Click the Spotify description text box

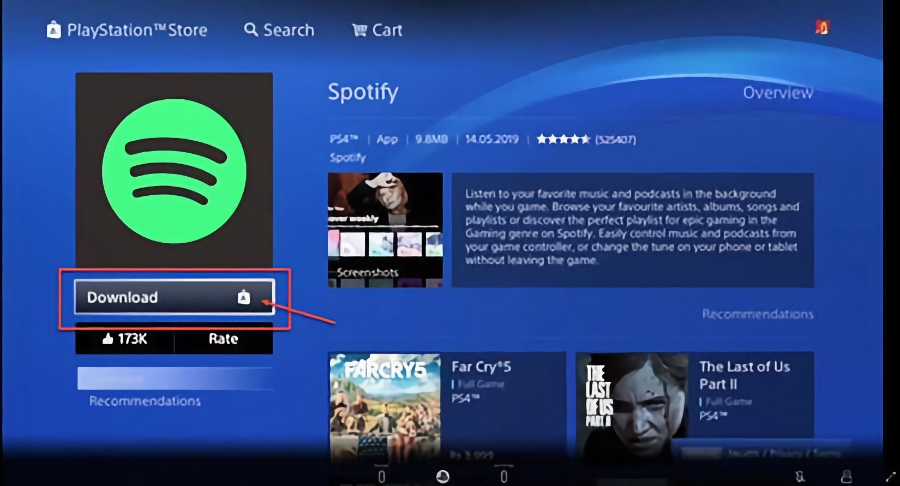coord(633,230)
